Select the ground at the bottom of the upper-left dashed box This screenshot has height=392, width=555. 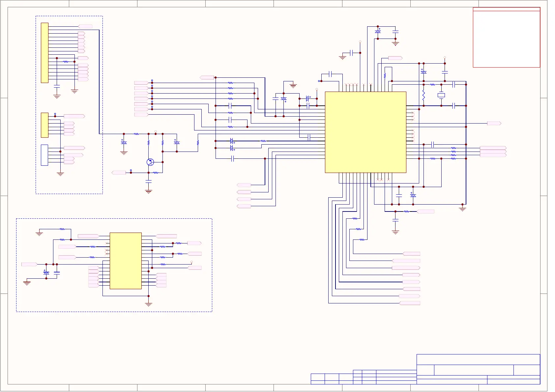click(60, 174)
